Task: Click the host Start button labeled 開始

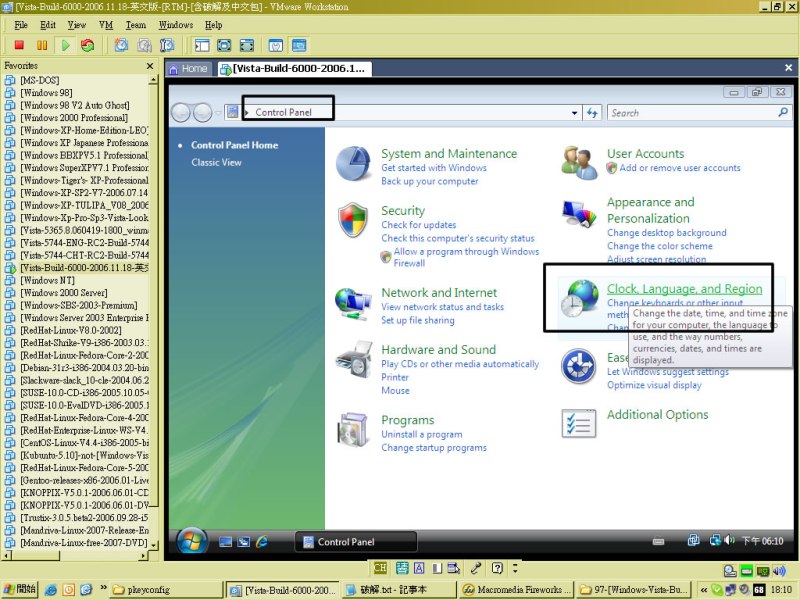Action: [x=19, y=589]
